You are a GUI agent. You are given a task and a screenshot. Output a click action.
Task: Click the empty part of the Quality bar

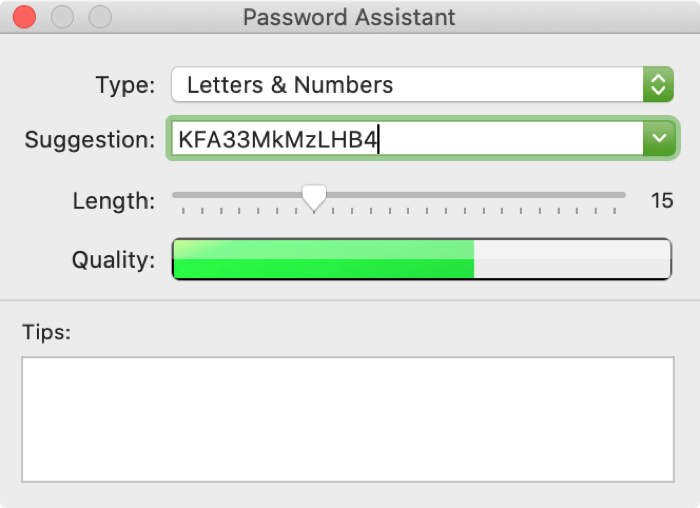click(x=570, y=260)
